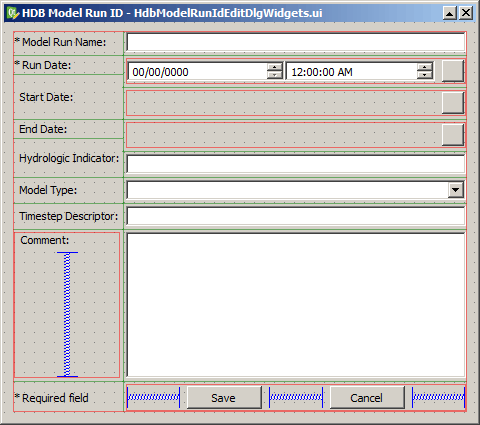This screenshot has width=480, height=425.
Task: Click the Qt Designer icon in title bar
Action: pos(13,13)
